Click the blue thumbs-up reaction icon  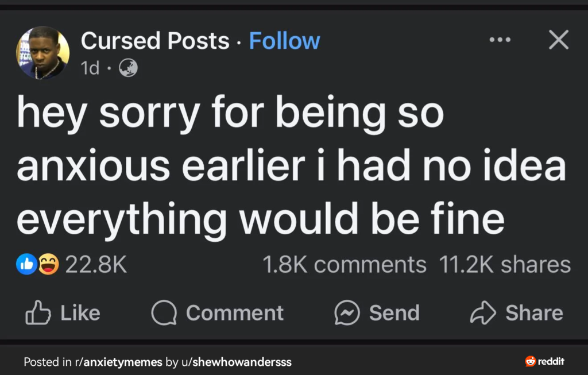click(x=26, y=264)
